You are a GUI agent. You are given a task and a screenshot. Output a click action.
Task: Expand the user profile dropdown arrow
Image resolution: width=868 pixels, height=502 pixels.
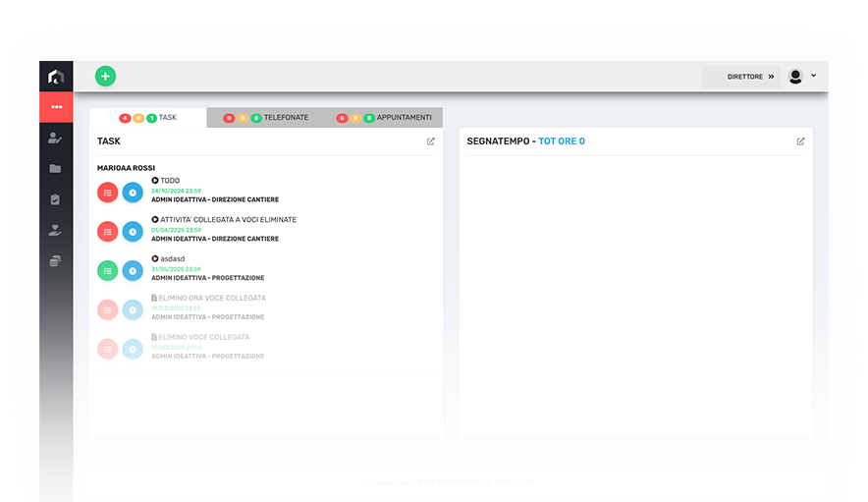point(813,76)
